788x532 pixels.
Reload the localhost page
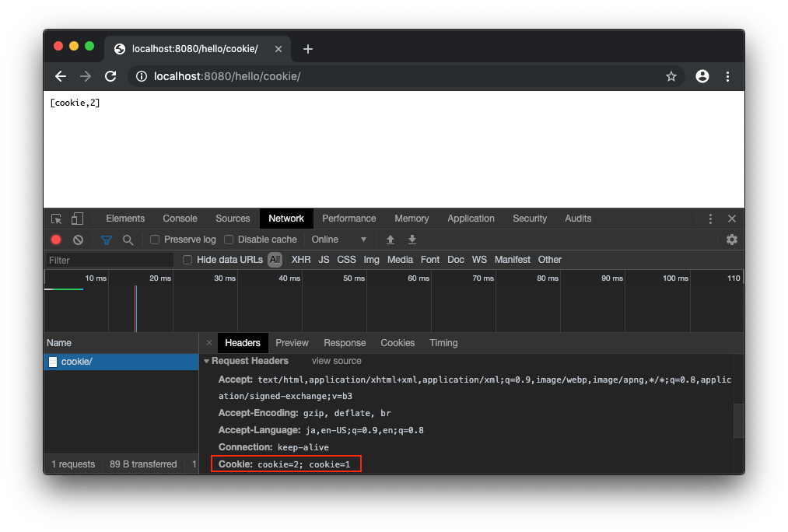(x=110, y=76)
